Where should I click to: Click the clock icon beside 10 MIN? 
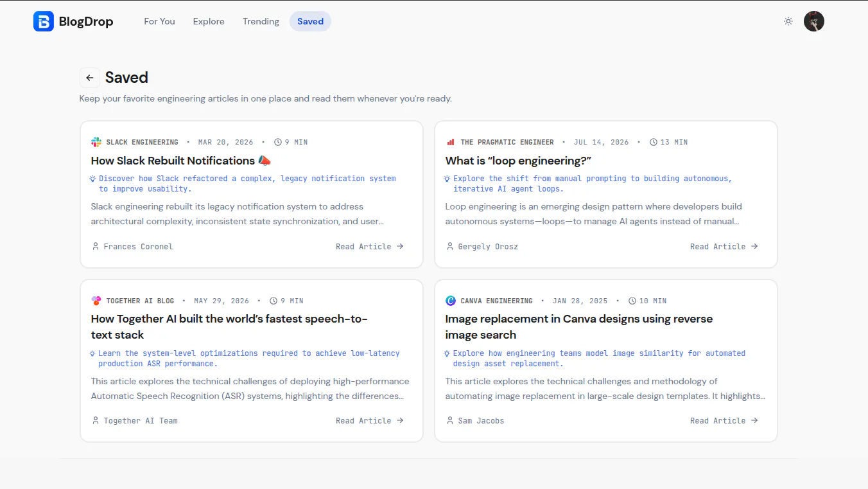tap(632, 301)
